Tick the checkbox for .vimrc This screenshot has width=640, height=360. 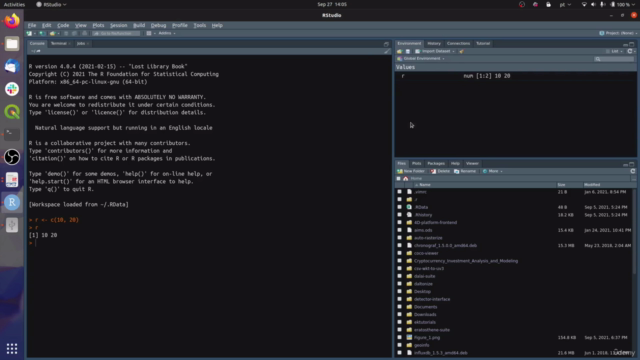coord(400,192)
